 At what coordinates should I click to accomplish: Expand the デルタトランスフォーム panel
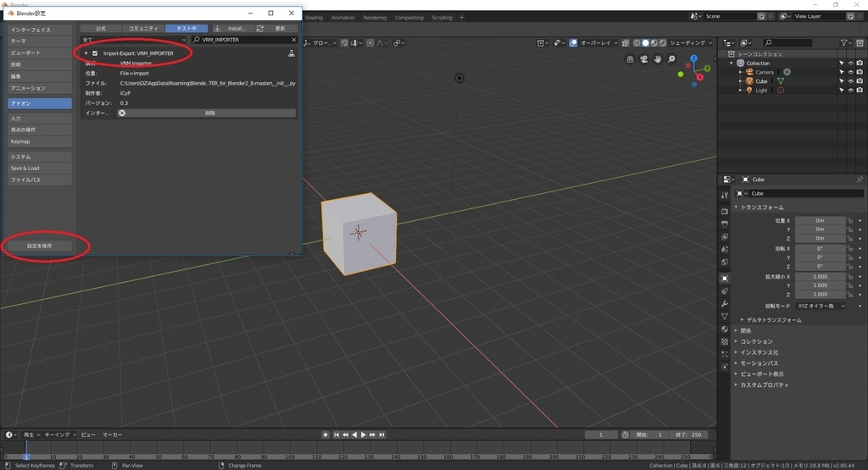[774, 319]
